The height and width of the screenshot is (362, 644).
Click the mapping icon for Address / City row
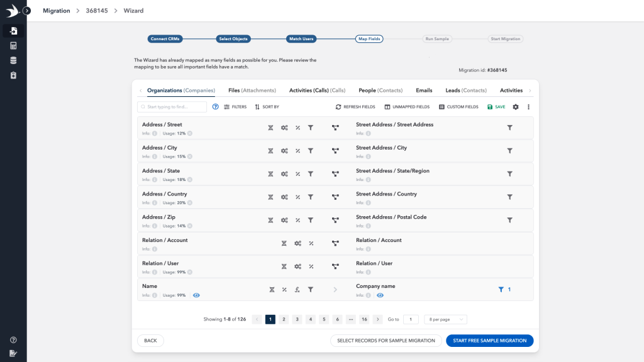(x=335, y=151)
